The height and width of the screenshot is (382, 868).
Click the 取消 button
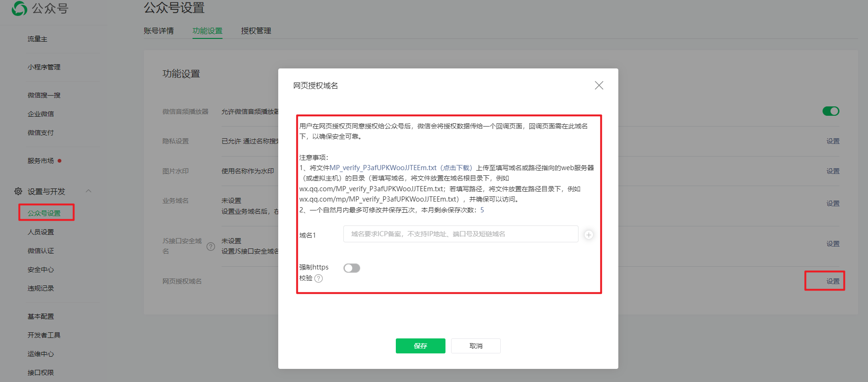[x=476, y=346]
